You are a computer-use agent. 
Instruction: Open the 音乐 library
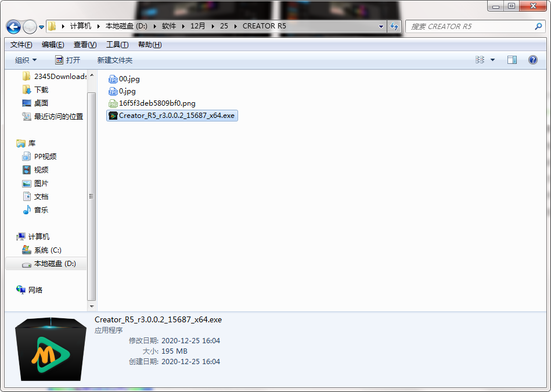point(35,210)
